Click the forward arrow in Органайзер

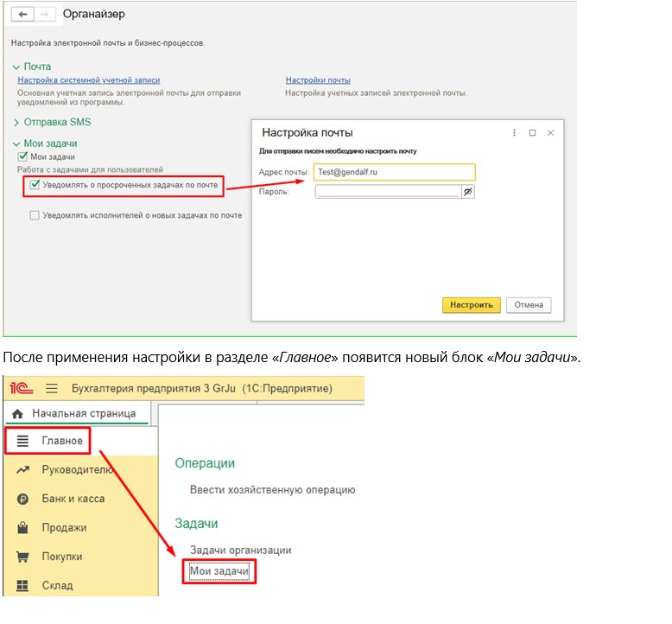[45, 15]
